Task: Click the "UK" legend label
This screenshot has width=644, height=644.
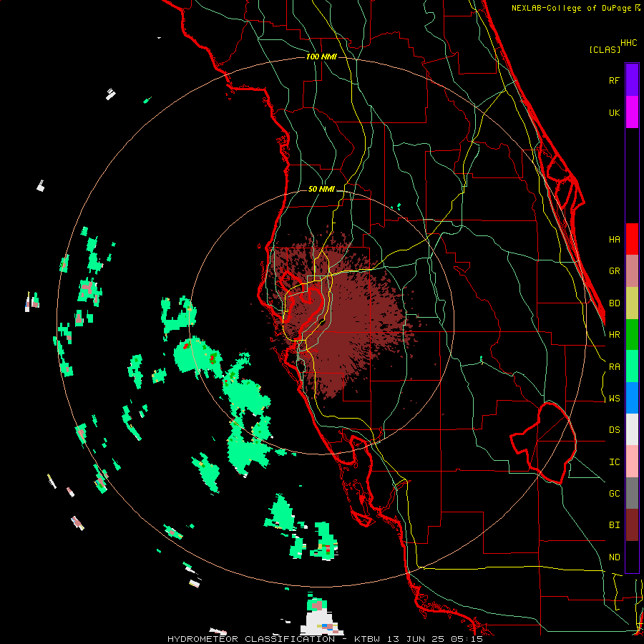Action: point(614,113)
